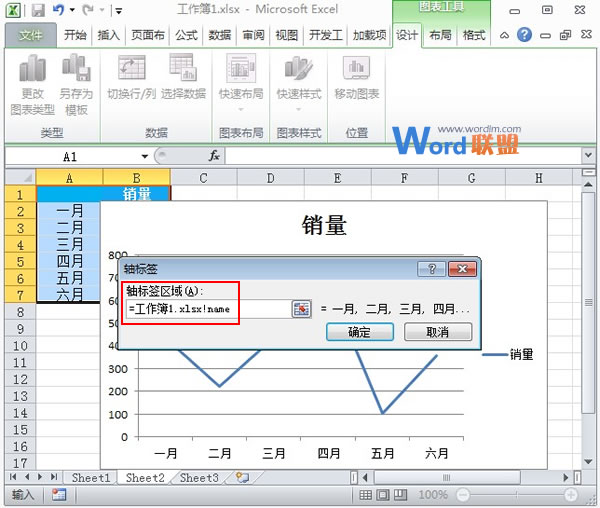Click the vertical scrollbar down arrow

tap(588, 462)
